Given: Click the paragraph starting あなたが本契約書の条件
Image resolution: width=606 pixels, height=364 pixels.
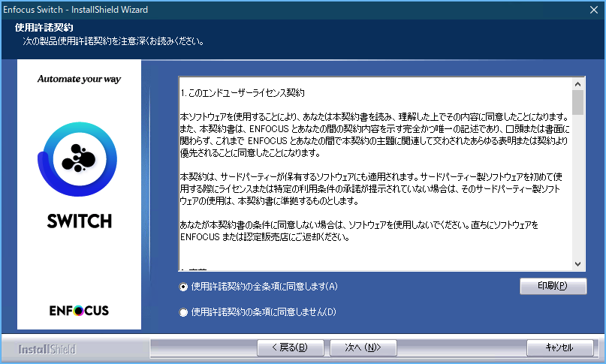Looking at the screenshot, I should [x=359, y=230].
